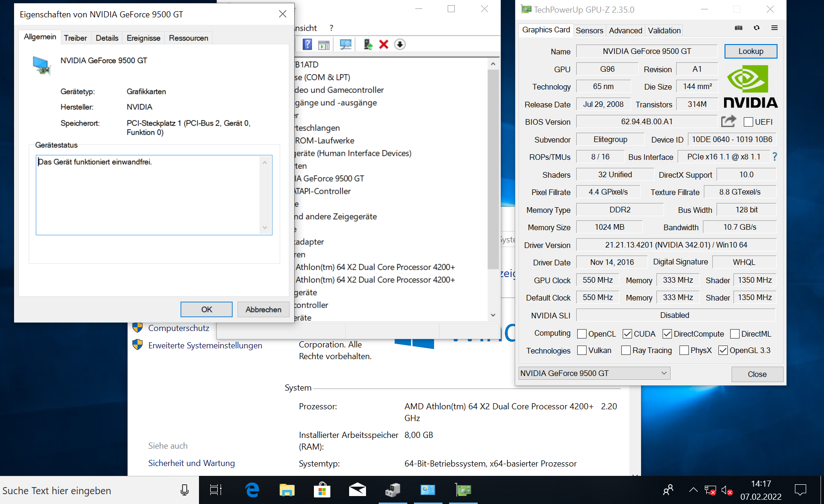Open the Details tab
This screenshot has height=504, width=824.
point(107,38)
